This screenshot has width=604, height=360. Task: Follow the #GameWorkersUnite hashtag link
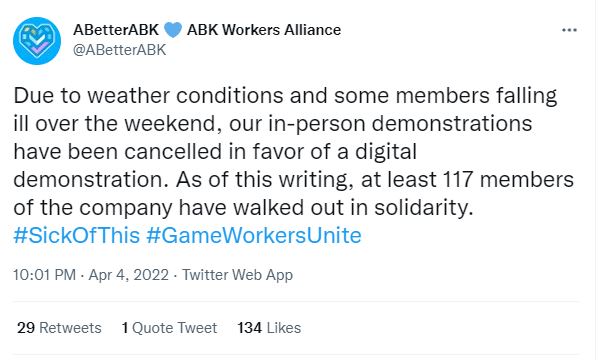click(254, 235)
